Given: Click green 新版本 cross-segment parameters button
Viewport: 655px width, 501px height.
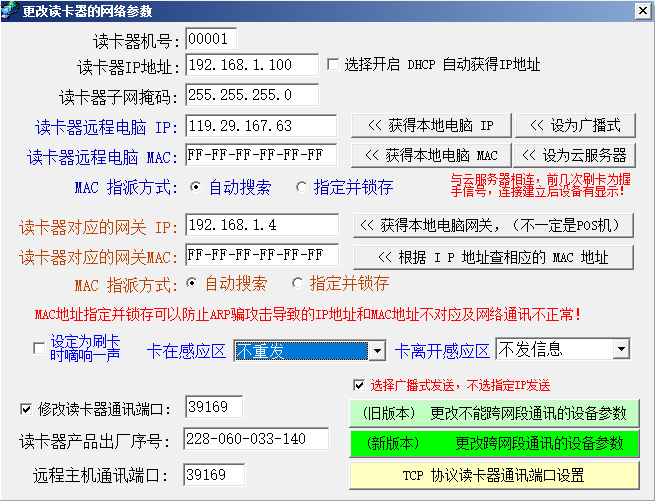Looking at the screenshot, I should point(494,442).
